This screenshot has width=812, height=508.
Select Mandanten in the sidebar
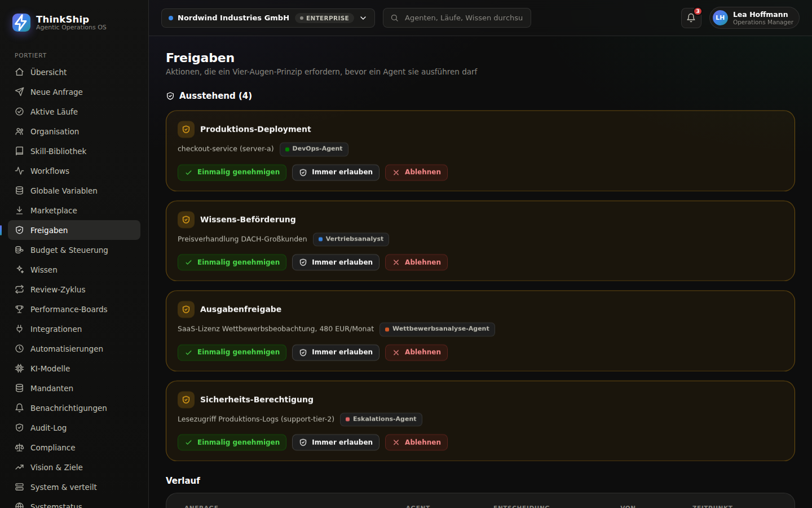point(74,388)
